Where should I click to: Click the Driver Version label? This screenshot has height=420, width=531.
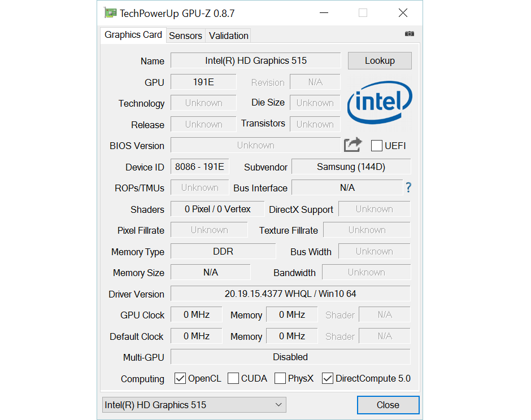point(136,294)
